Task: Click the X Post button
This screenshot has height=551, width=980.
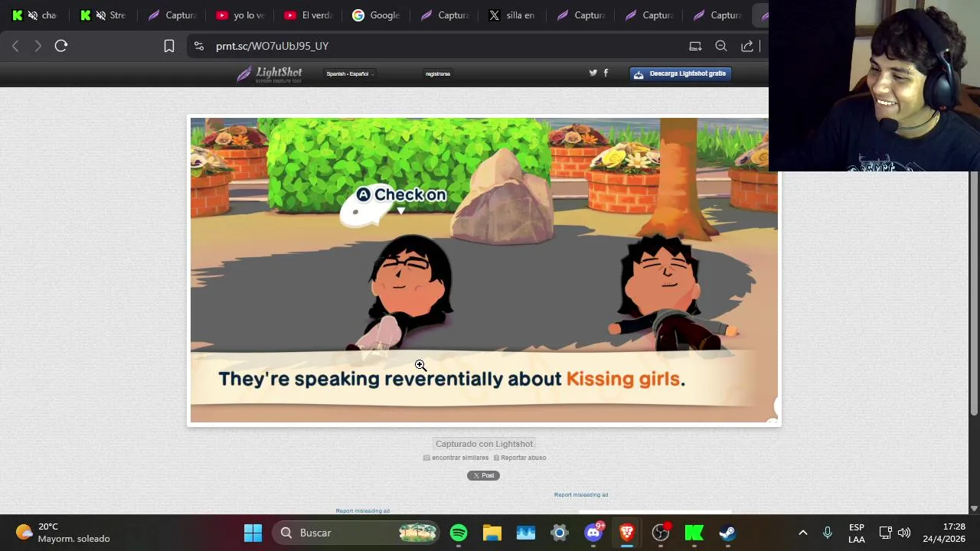Action: [x=483, y=475]
